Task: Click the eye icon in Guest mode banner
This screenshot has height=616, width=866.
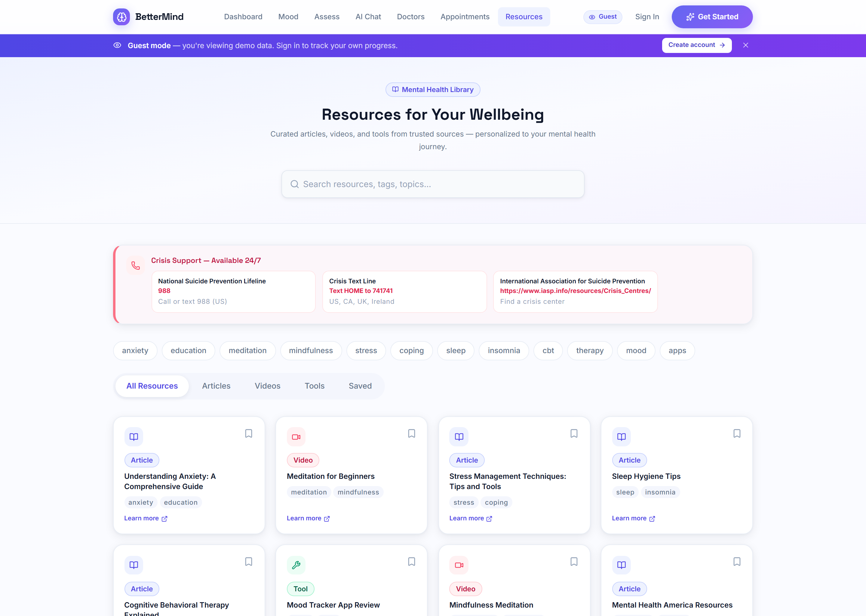Action: [117, 45]
